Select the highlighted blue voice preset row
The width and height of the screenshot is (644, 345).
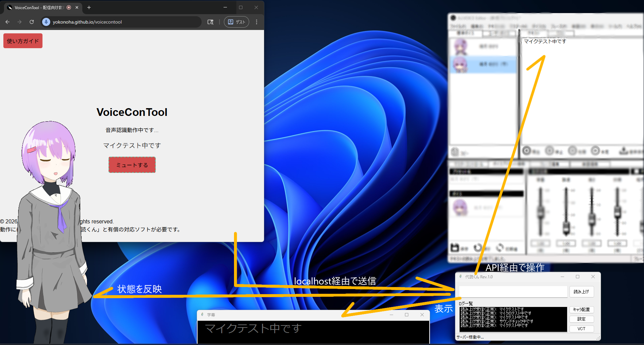pyautogui.click(x=483, y=64)
